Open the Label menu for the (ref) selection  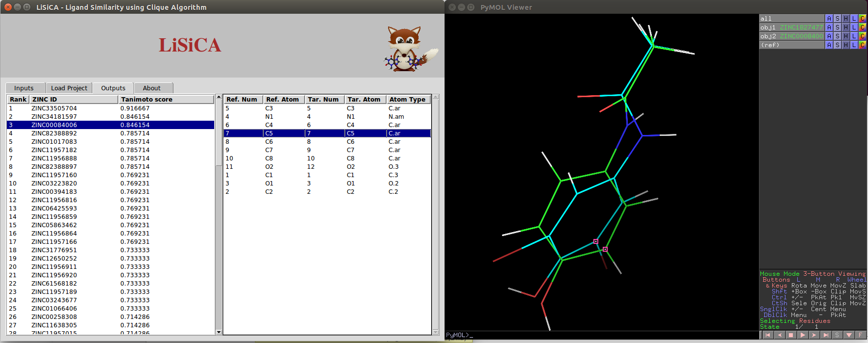click(x=854, y=45)
